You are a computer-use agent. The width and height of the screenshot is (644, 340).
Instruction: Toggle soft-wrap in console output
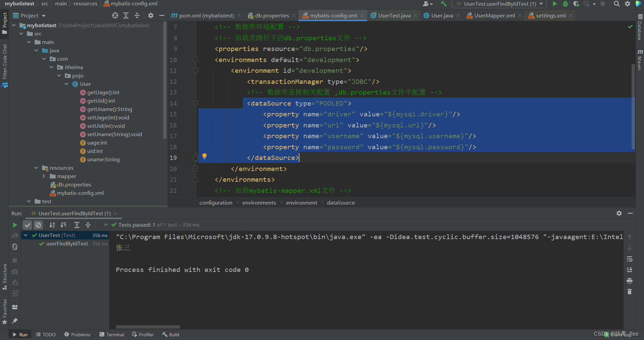tap(630, 259)
